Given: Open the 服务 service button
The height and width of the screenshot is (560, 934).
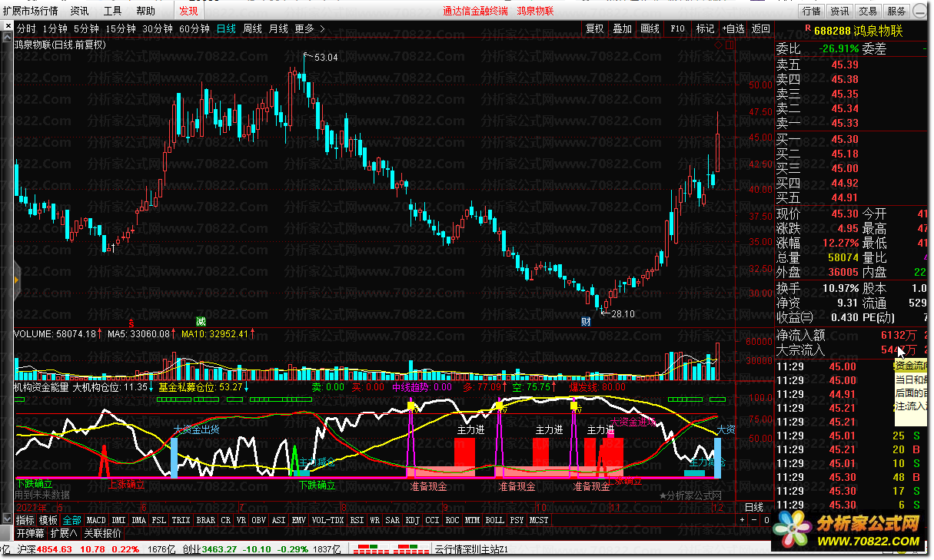Looking at the screenshot, I should [x=896, y=11].
